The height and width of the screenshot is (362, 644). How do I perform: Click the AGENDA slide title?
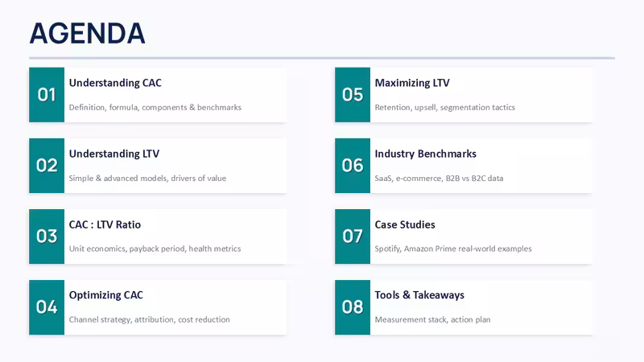[x=88, y=33]
